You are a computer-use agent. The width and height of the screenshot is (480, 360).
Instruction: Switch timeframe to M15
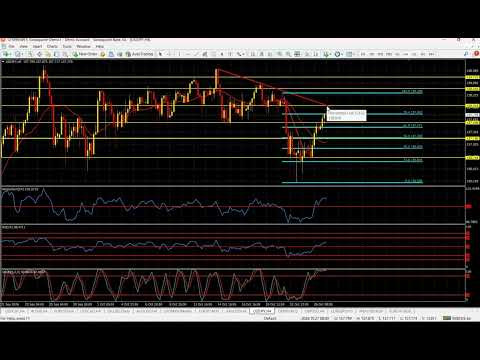point(381,54)
